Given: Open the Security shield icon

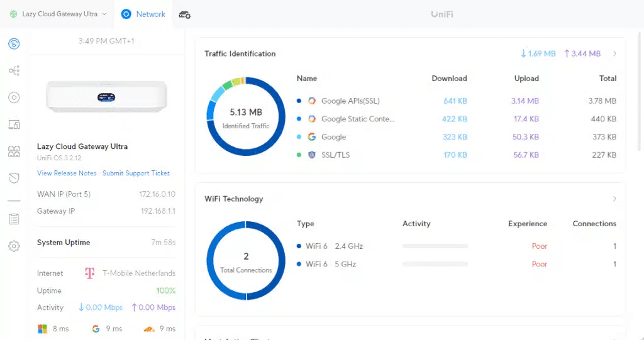Looking at the screenshot, I should coord(14,178).
